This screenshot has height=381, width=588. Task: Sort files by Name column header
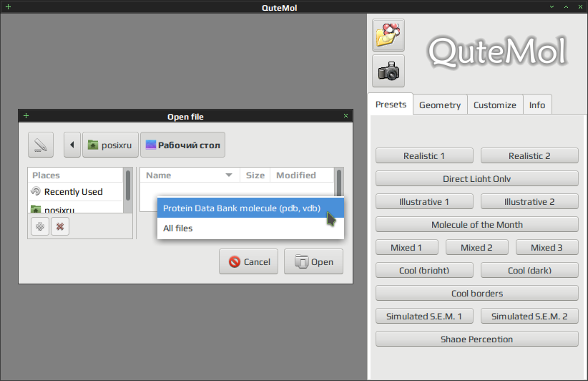point(190,175)
